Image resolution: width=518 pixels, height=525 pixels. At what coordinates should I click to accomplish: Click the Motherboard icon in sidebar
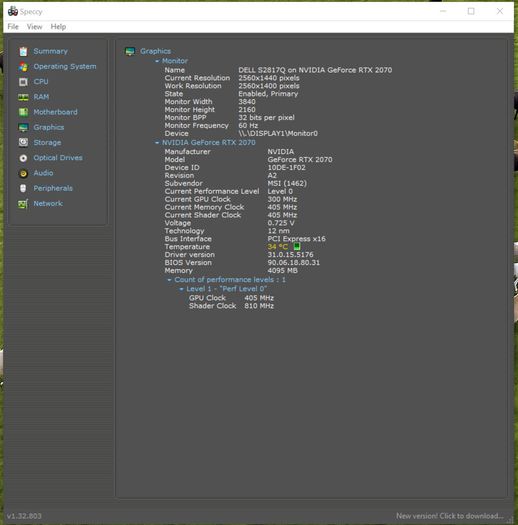pyautogui.click(x=23, y=112)
